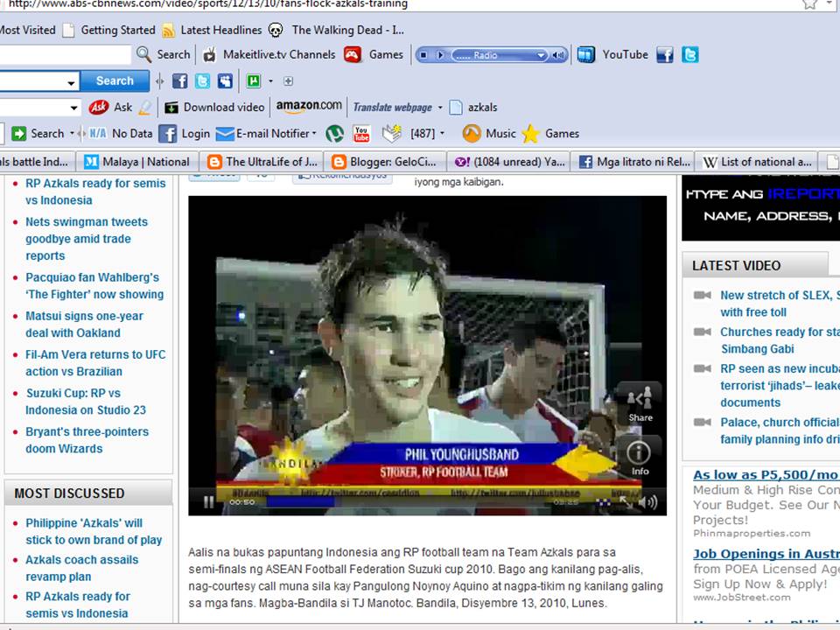Stop the Radio player
Image resolution: width=840 pixels, height=630 pixels.
click(423, 54)
